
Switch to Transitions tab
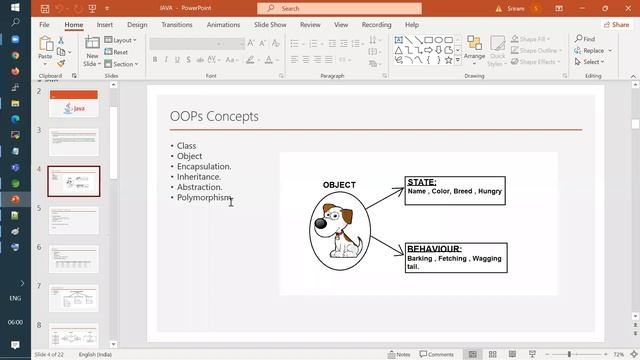coord(177,25)
